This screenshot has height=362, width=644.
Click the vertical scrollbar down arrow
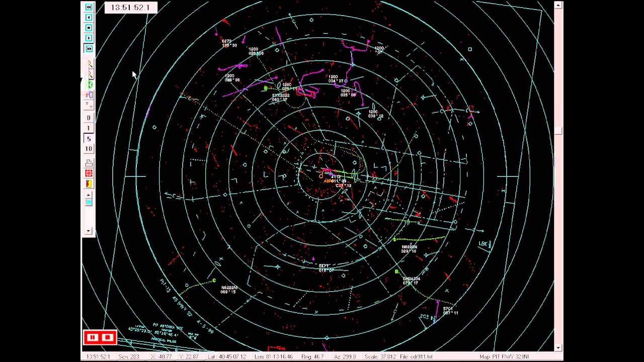pyautogui.click(x=558, y=348)
